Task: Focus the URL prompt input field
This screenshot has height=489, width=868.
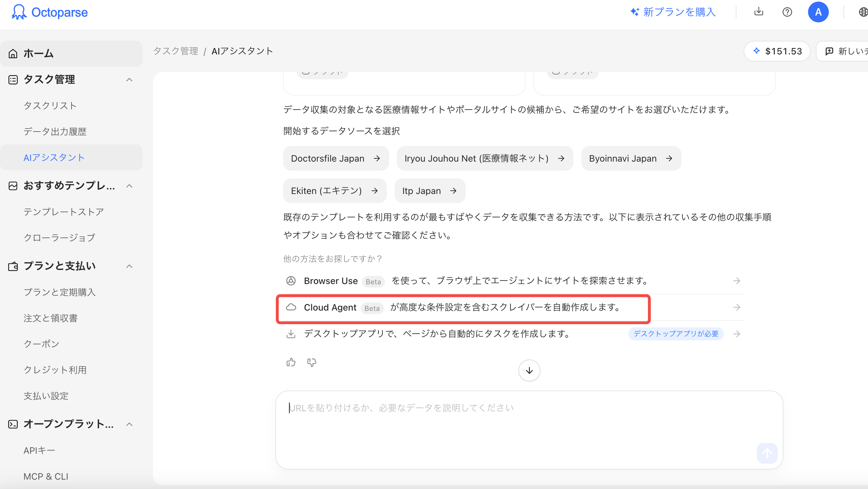Action: 529,430
